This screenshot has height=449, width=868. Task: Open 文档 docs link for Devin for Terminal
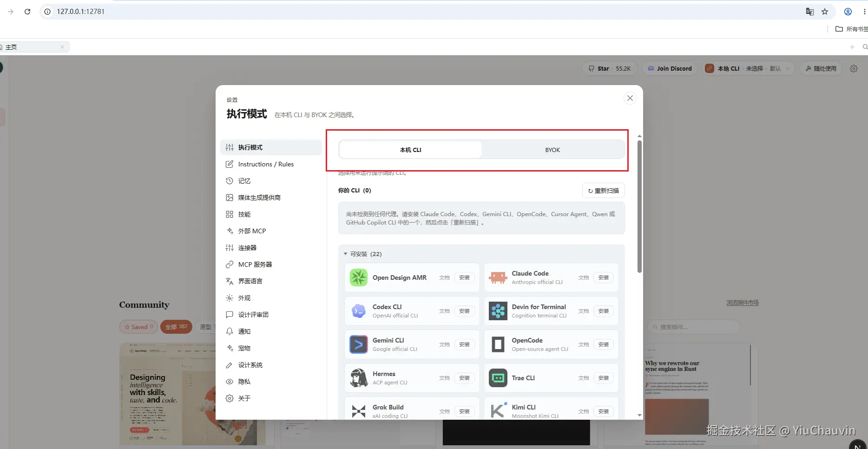(584, 311)
